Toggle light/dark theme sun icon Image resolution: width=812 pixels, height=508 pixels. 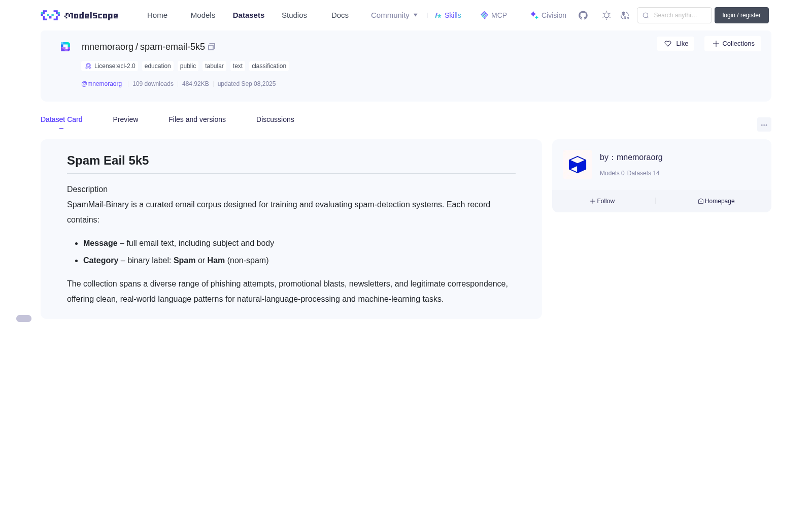(606, 15)
